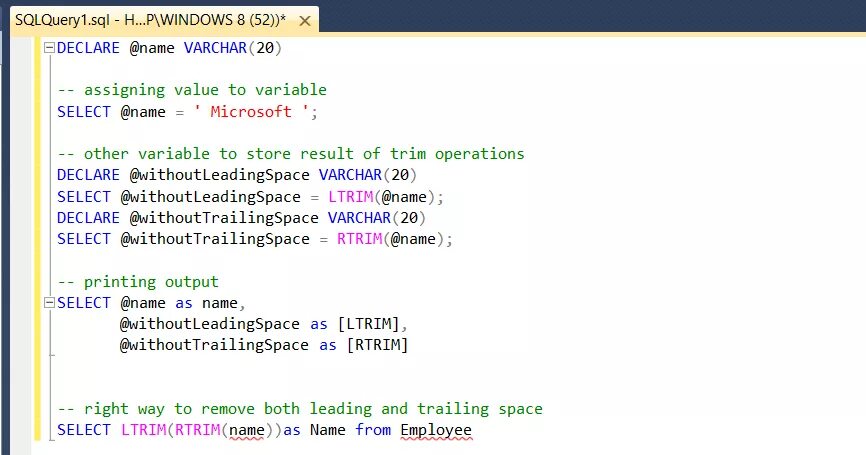Click the 'right way to remove both' comment
This screenshot has width=866, height=455.
coord(300,409)
